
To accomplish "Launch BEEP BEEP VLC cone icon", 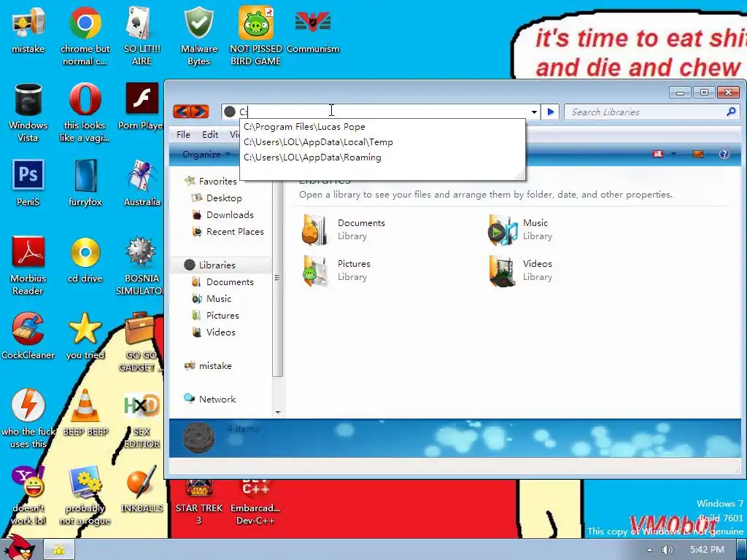I will pos(85,413).
